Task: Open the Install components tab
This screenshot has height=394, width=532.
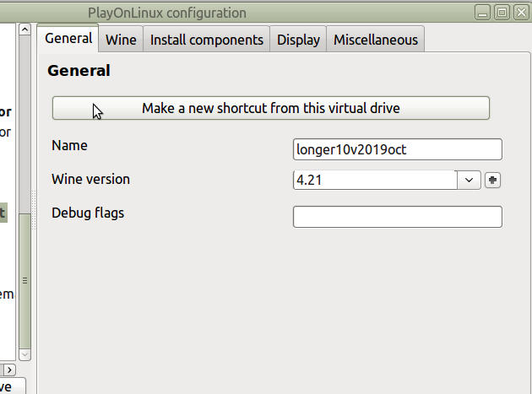Action: click(x=207, y=40)
